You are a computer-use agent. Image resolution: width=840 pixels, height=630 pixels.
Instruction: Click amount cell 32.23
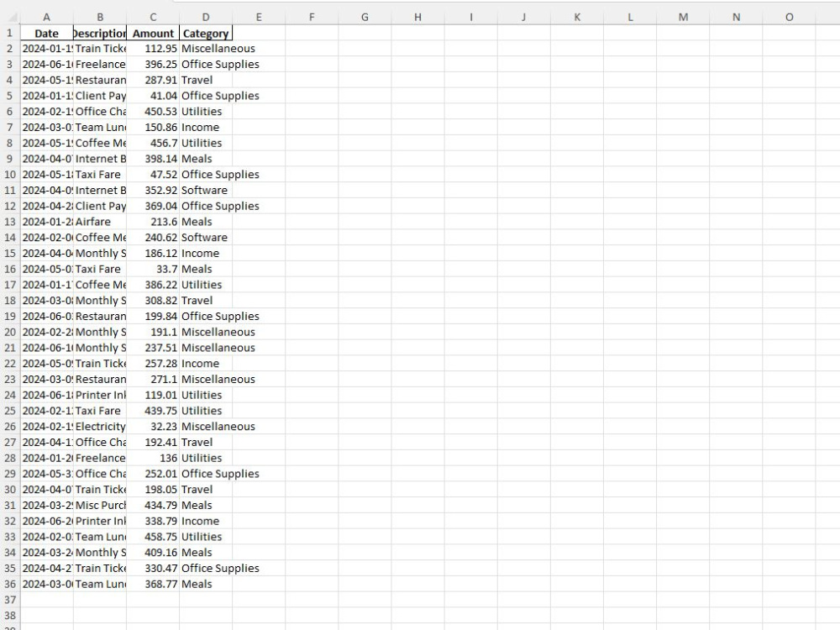pos(153,427)
